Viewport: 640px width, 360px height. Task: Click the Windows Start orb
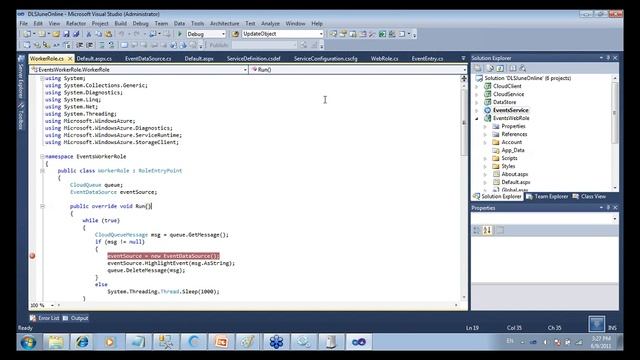(x=28, y=342)
